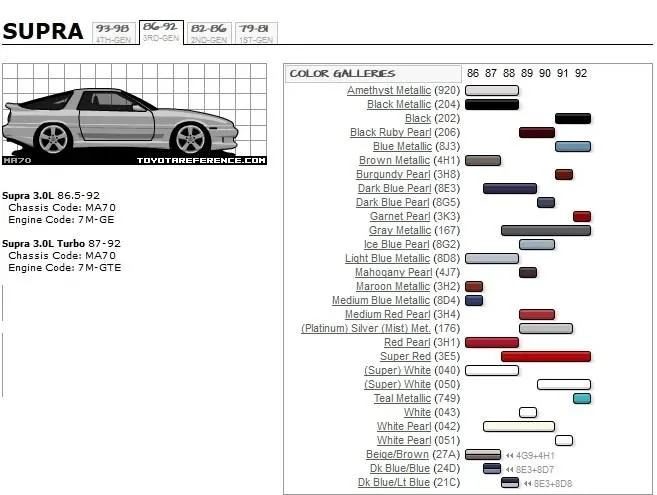Click the Teal Metallic swatch
This screenshot has width=657, height=495.
point(582,399)
